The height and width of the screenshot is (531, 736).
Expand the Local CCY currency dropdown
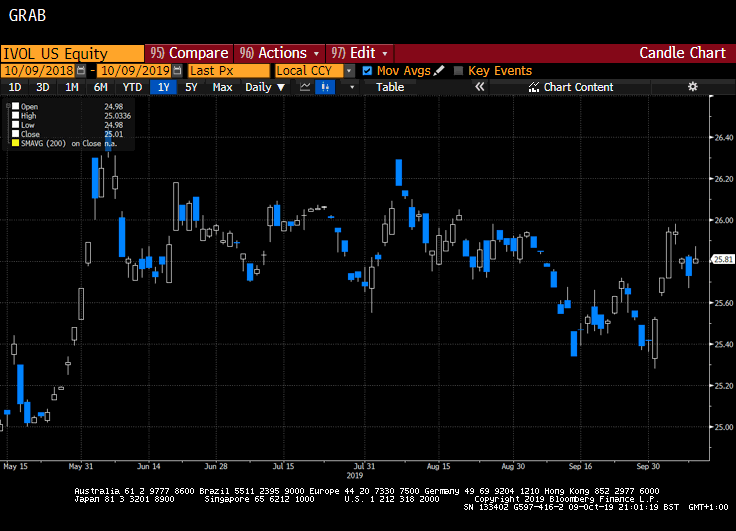(x=349, y=71)
